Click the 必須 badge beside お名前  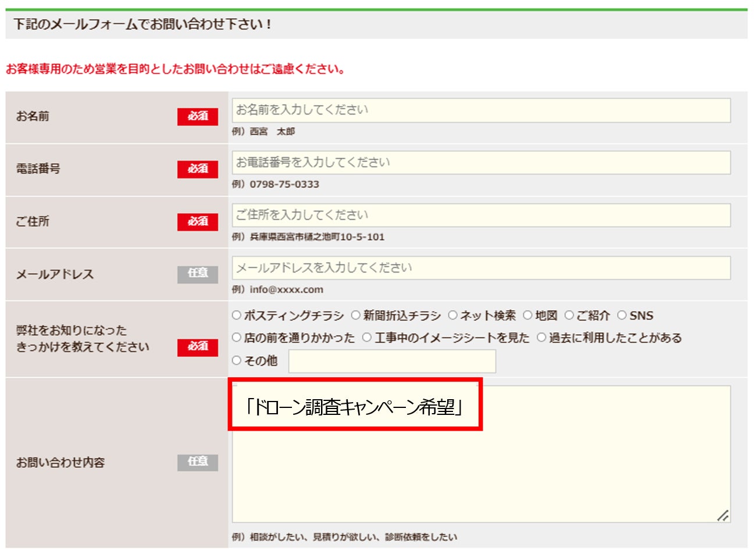pyautogui.click(x=198, y=117)
